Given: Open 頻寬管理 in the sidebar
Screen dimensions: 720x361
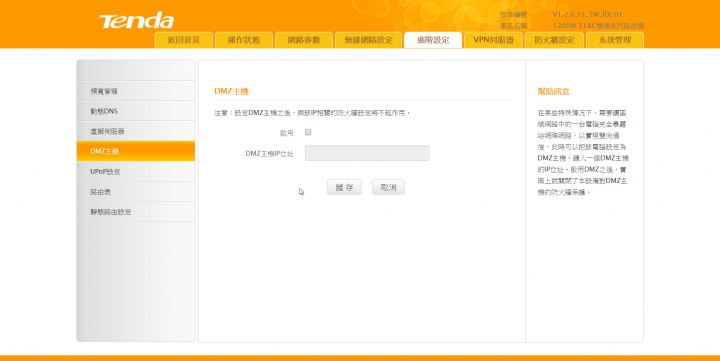Looking at the screenshot, I should [136, 91].
